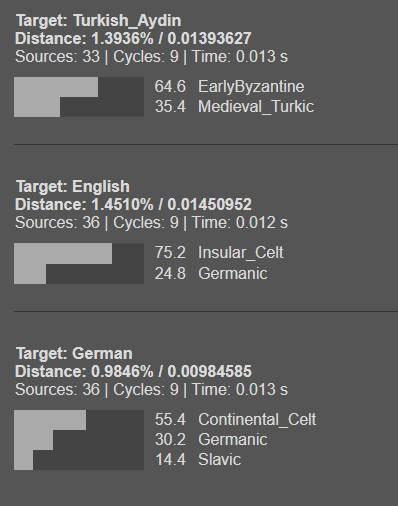Viewport: 398px width, 506px height.
Task: Click the Target: English heading
Action: (x=73, y=186)
